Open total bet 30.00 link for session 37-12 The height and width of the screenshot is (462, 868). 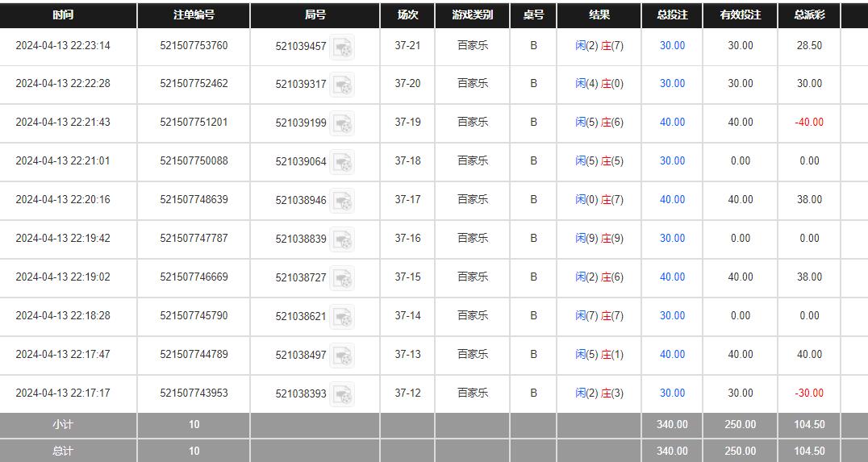tap(672, 393)
